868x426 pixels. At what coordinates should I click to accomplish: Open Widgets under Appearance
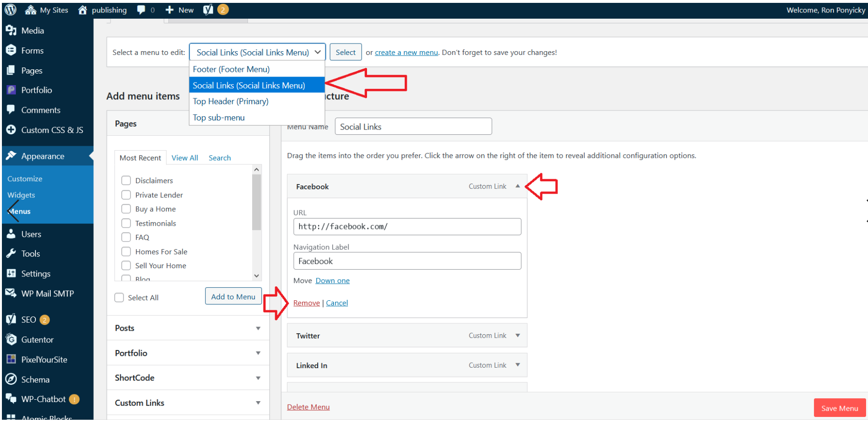click(21, 195)
